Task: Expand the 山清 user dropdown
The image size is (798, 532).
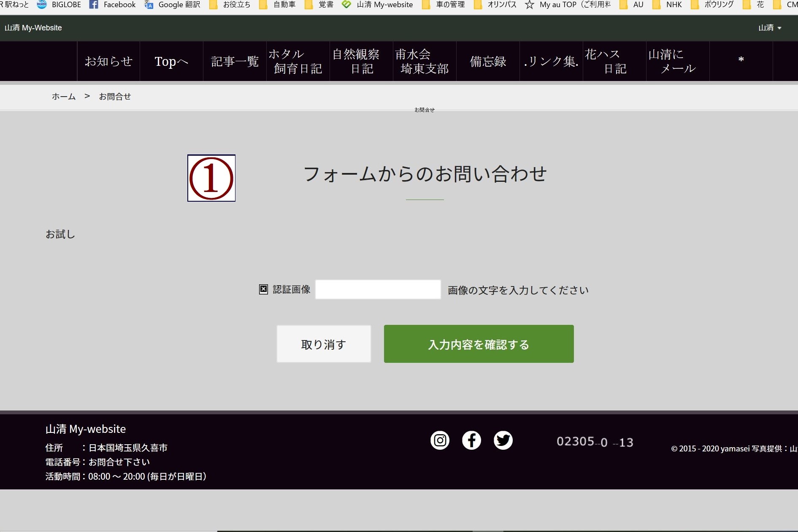Action: [x=770, y=28]
